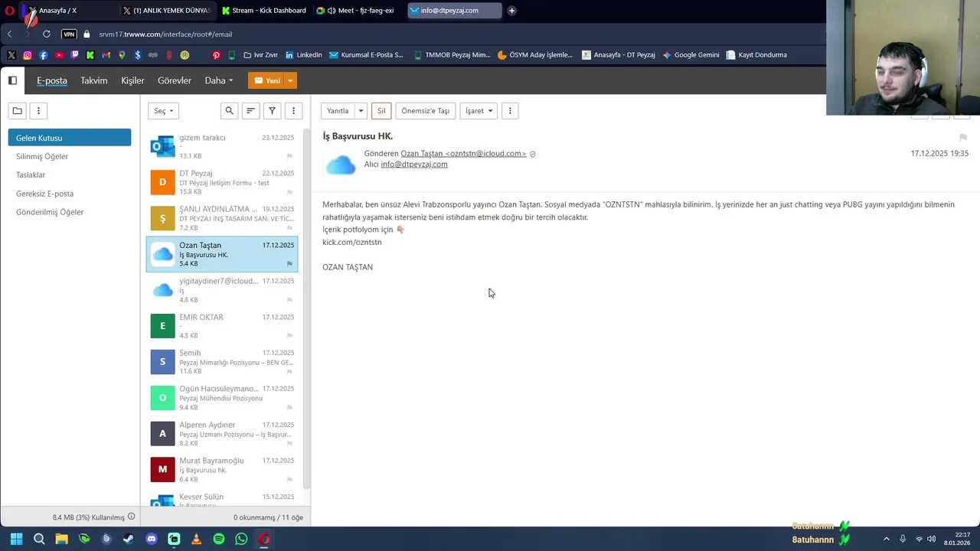Switch to the Takvim tab
Screen dimensions: 980x551
point(94,80)
